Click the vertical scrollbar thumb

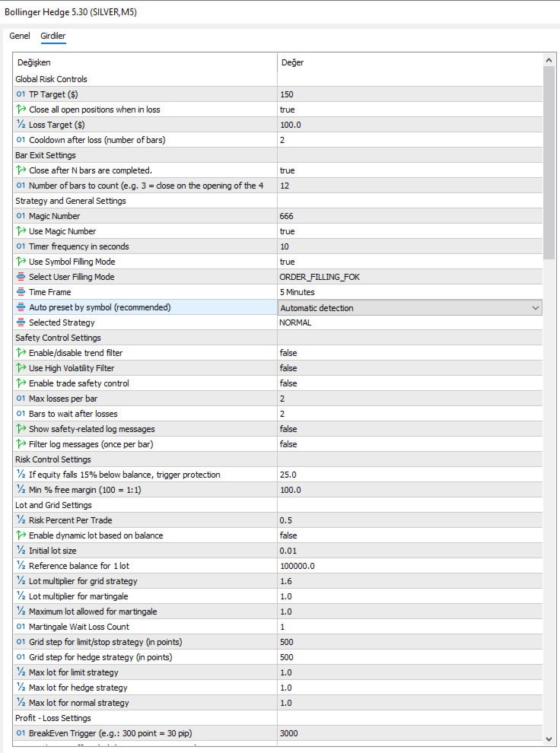tap(549, 164)
